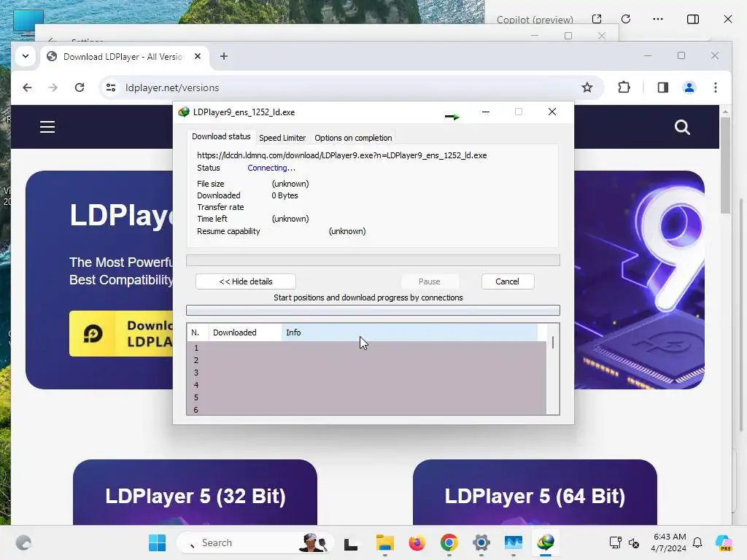Click the download URL text
Viewport: 747px width, 560px height.
[341, 155]
